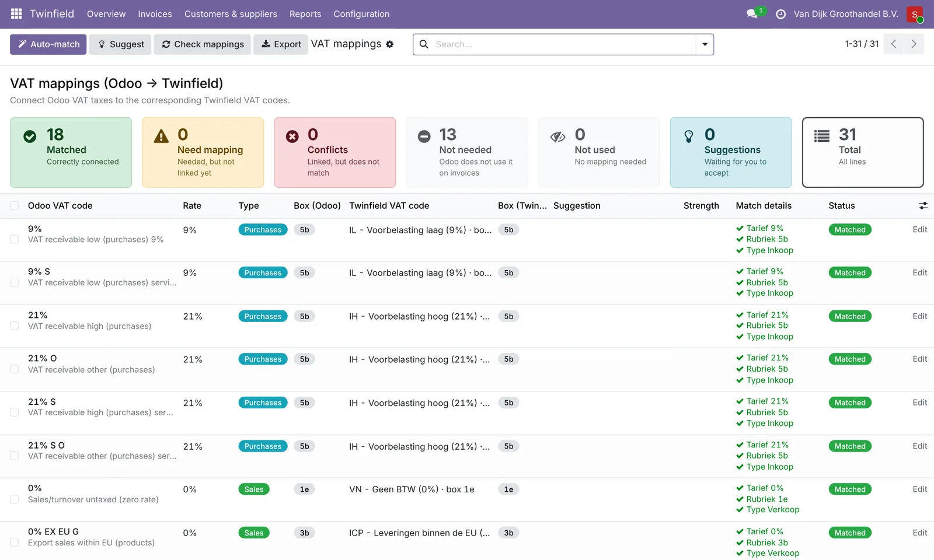Tick checkbox for VAT receivable high (purchases)
The image size is (934, 560).
[15, 326]
